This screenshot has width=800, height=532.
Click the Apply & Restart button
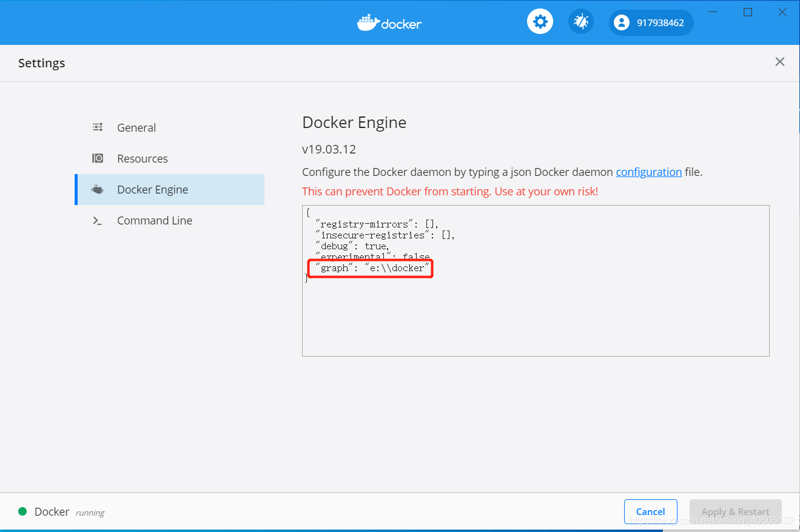[735, 511]
